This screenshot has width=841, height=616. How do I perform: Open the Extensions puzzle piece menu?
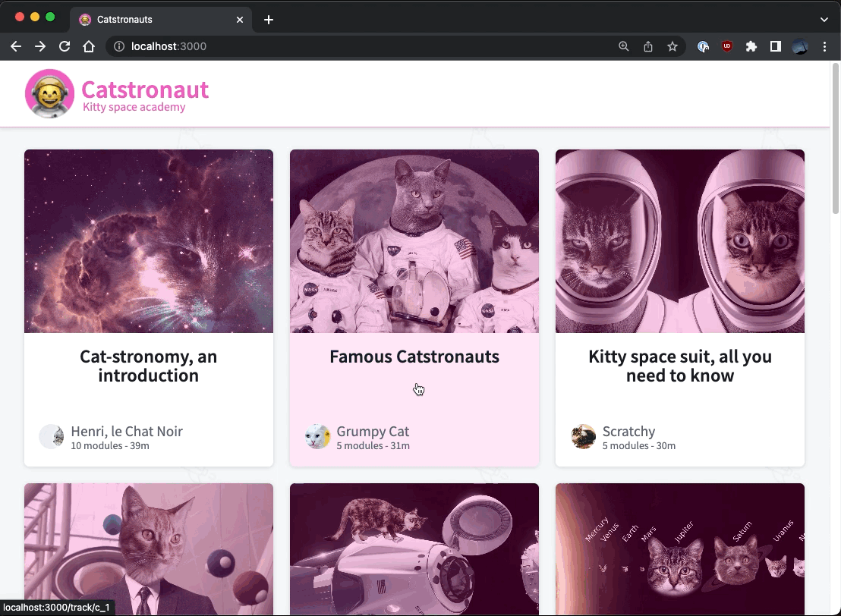(751, 46)
